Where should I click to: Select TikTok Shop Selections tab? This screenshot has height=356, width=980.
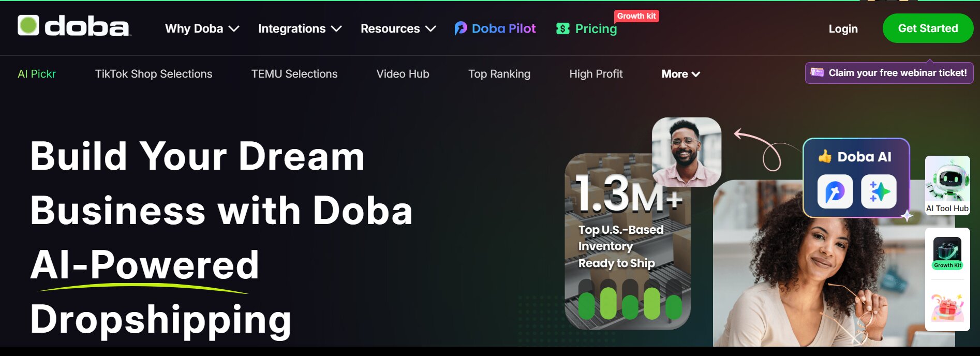(154, 74)
